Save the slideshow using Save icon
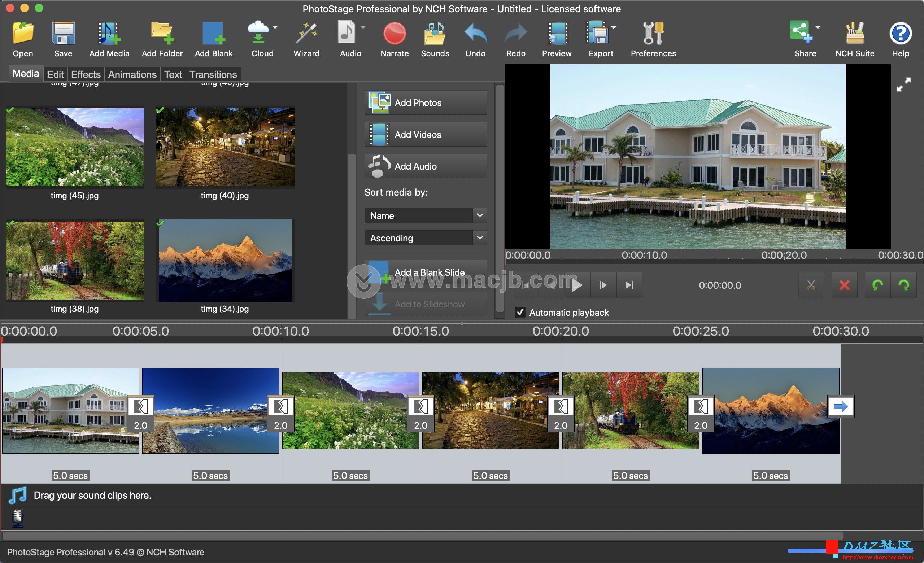 click(63, 33)
